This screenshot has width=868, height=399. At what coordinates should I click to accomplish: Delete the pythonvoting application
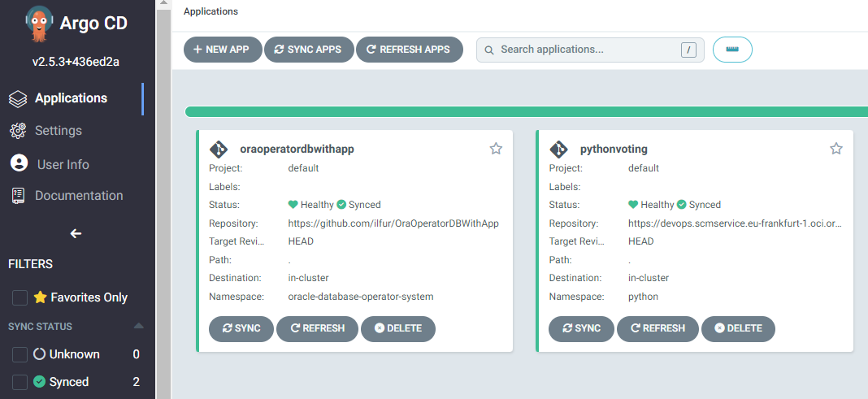pyautogui.click(x=738, y=329)
